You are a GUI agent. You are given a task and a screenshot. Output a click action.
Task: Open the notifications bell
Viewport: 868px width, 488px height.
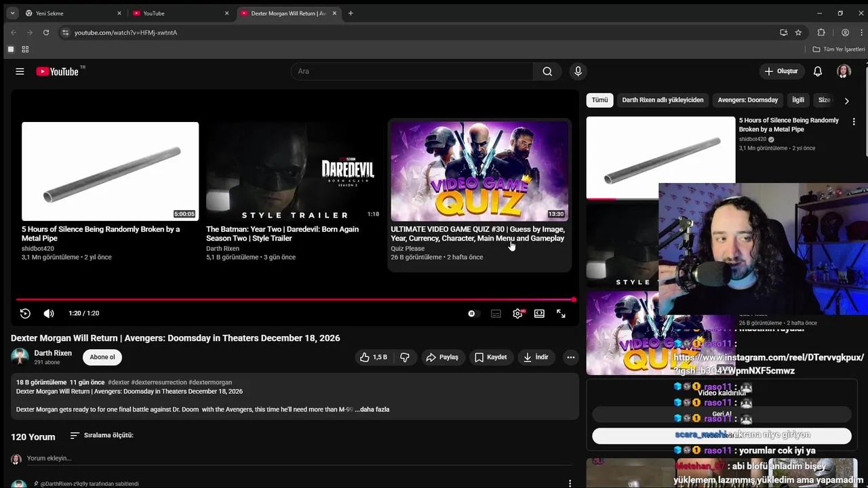pyautogui.click(x=818, y=71)
